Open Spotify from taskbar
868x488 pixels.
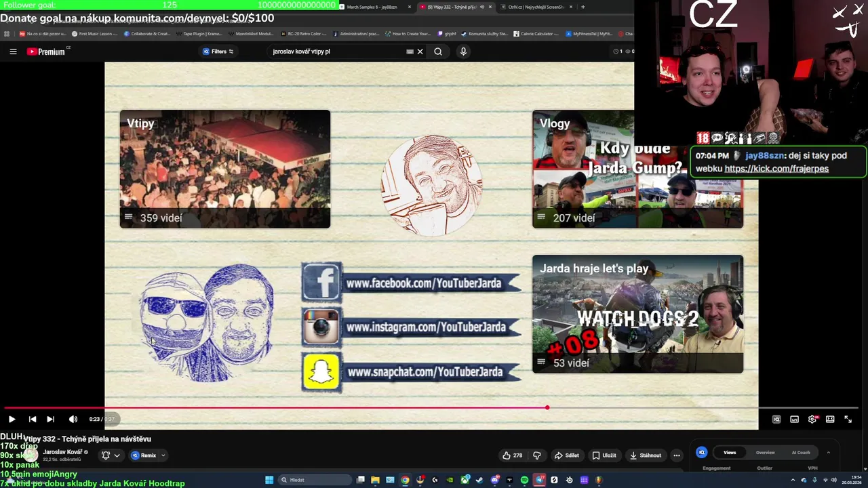pos(524,480)
